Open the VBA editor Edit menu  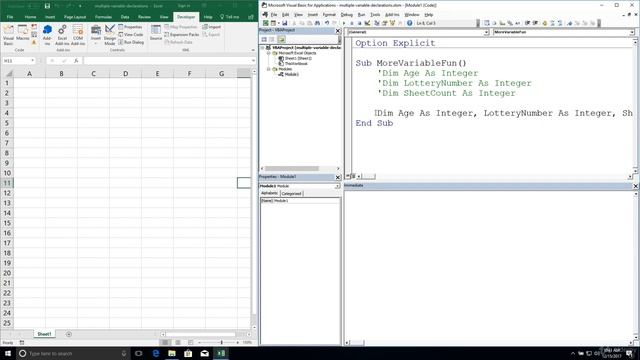click(285, 15)
